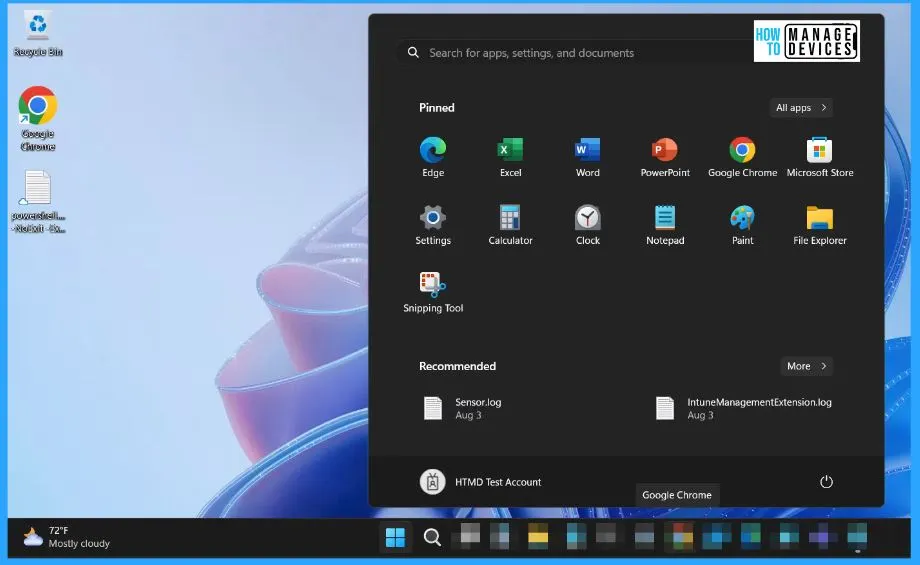Image resolution: width=920 pixels, height=565 pixels.
Task: Open Settings from pinned apps
Action: click(x=433, y=225)
